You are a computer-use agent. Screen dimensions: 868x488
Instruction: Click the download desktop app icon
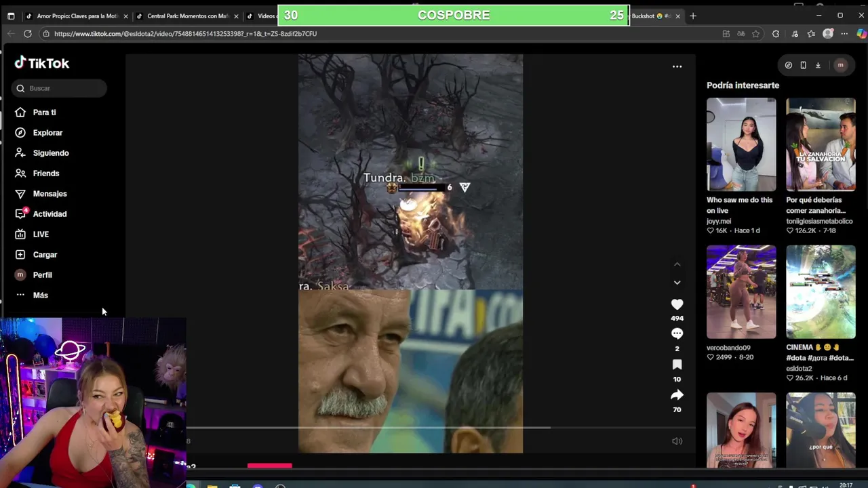818,65
